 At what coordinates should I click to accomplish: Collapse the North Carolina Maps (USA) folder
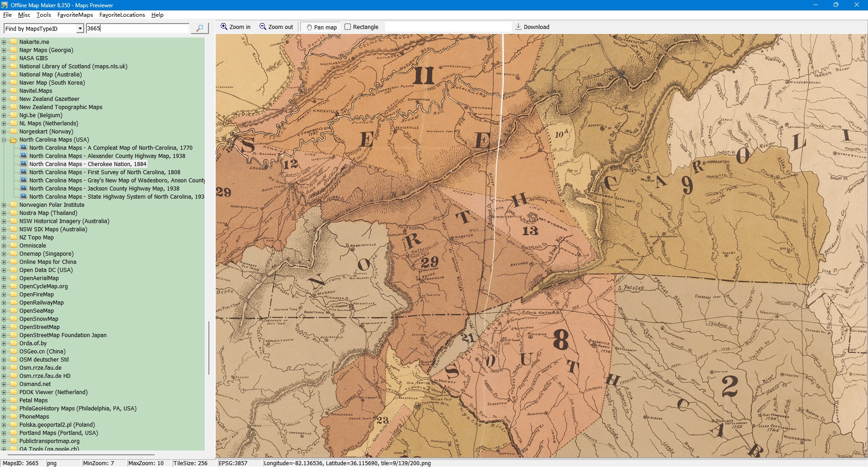click(4, 140)
